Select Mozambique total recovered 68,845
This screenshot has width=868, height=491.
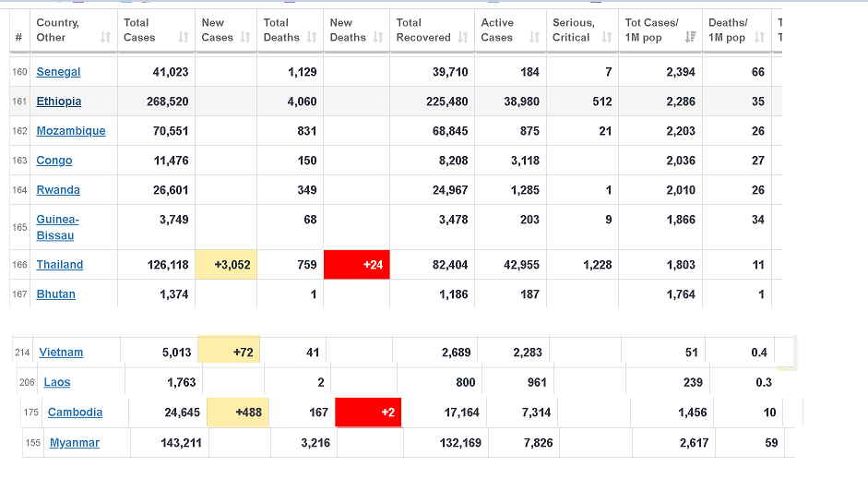point(450,131)
